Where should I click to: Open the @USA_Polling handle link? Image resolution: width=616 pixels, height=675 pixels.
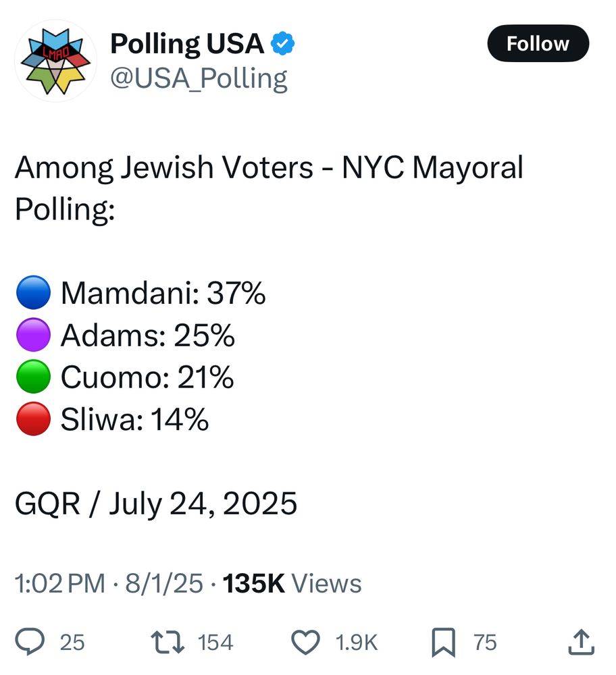click(199, 78)
